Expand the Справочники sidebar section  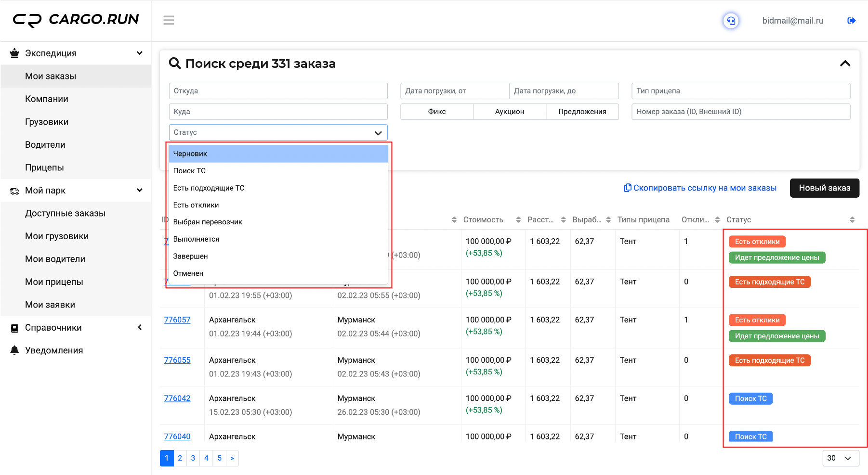pyautogui.click(x=76, y=328)
